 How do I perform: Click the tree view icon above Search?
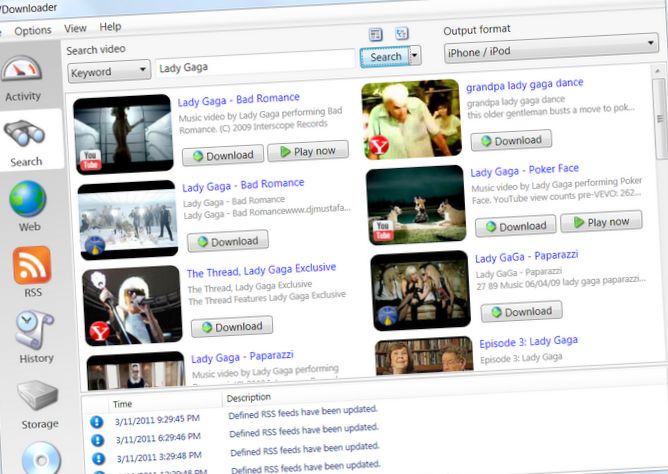click(x=402, y=33)
